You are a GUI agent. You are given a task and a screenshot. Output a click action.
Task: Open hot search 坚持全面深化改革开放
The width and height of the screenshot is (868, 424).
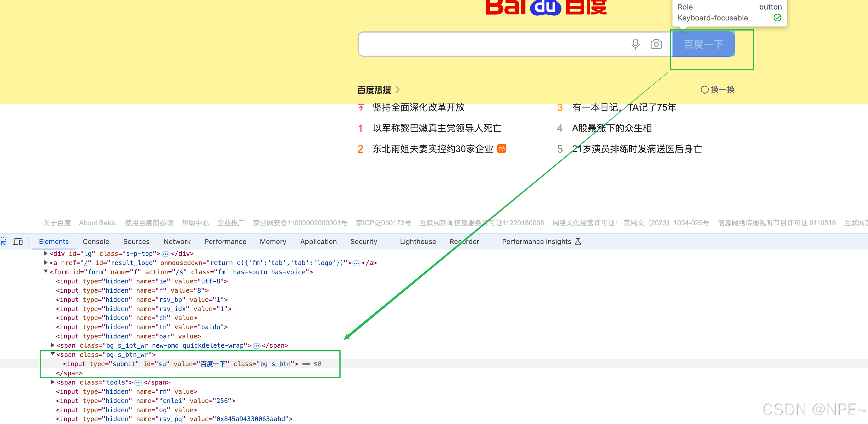click(418, 107)
